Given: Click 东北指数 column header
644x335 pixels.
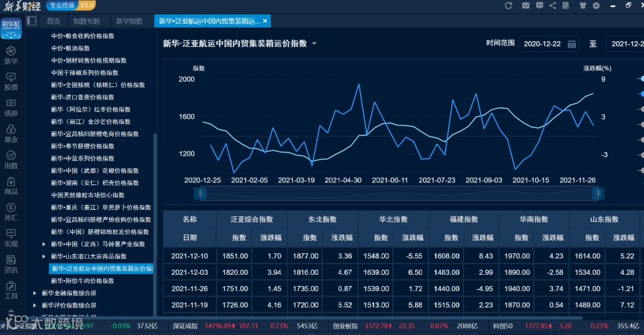Looking at the screenshot, I should [323, 219].
